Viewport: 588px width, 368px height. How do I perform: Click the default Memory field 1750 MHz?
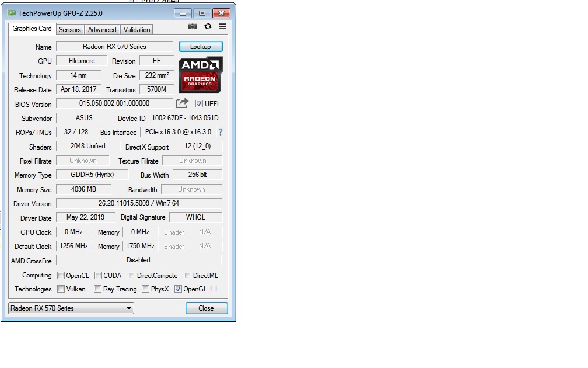[140, 246]
